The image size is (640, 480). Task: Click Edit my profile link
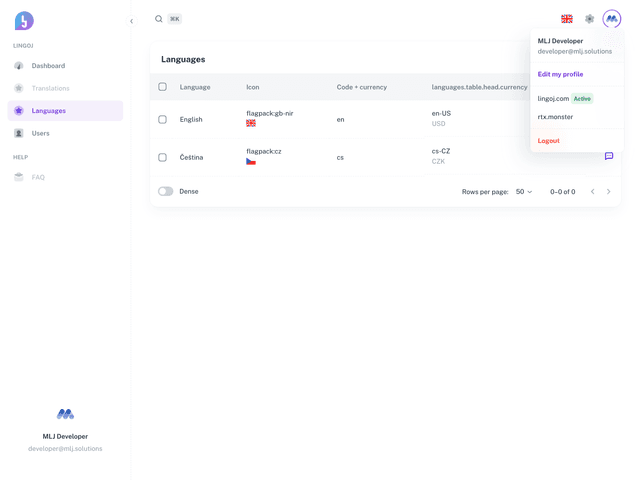click(x=560, y=74)
